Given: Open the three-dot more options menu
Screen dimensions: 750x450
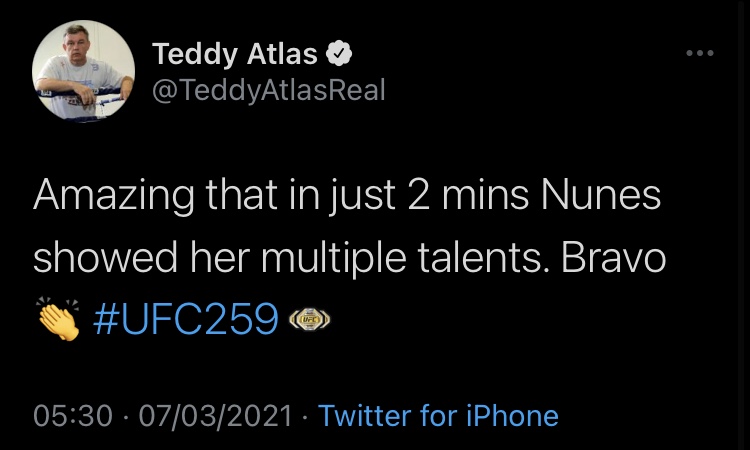Looking at the screenshot, I should pos(700,53).
